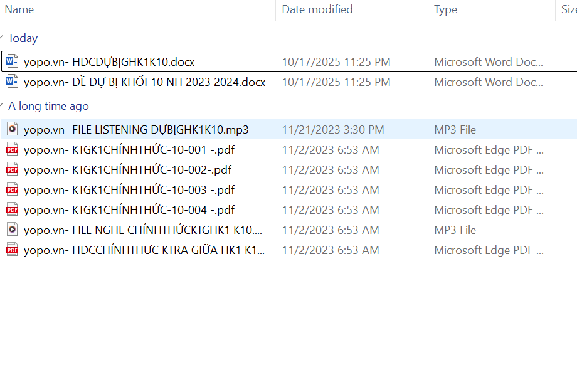Image resolution: width=577 pixels, height=392 pixels.
Task: Click the empty area below the file list
Action: click(x=288, y=326)
